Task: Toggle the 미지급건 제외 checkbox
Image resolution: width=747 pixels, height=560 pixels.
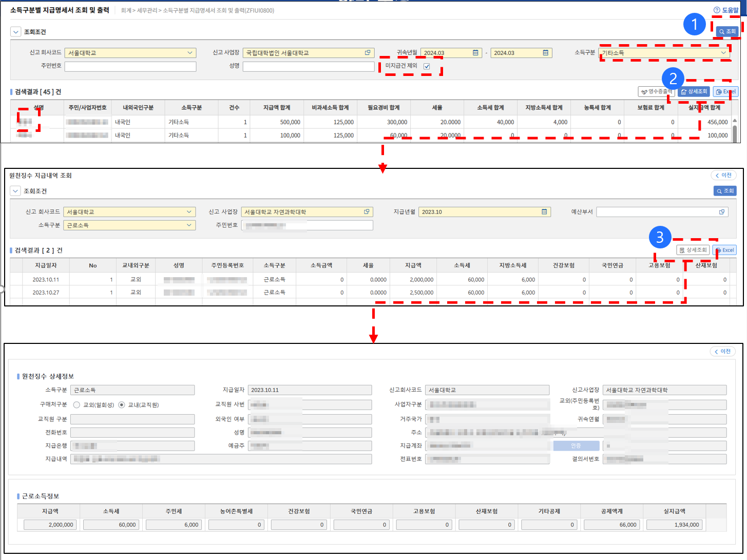Action: click(x=427, y=66)
